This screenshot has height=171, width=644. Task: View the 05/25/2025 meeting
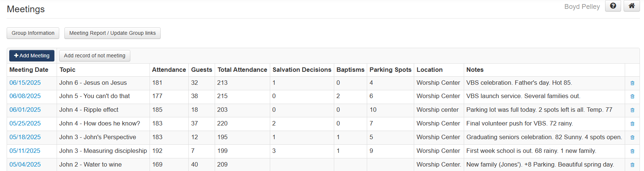coord(25,123)
